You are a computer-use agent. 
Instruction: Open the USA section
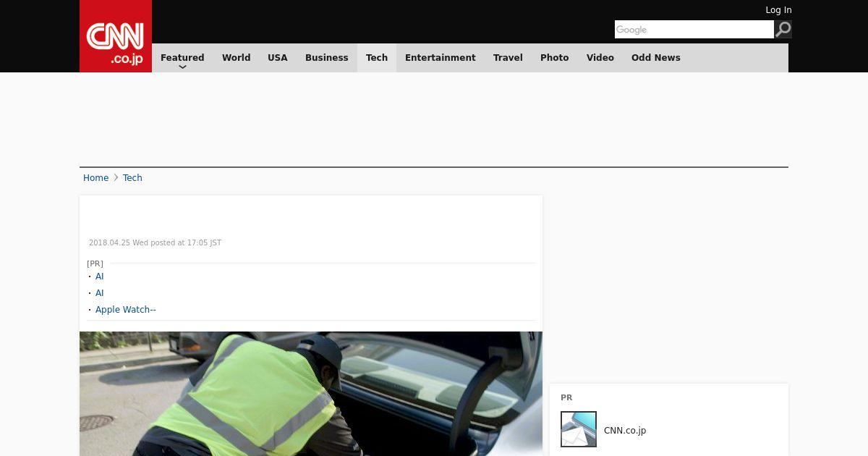pos(278,58)
